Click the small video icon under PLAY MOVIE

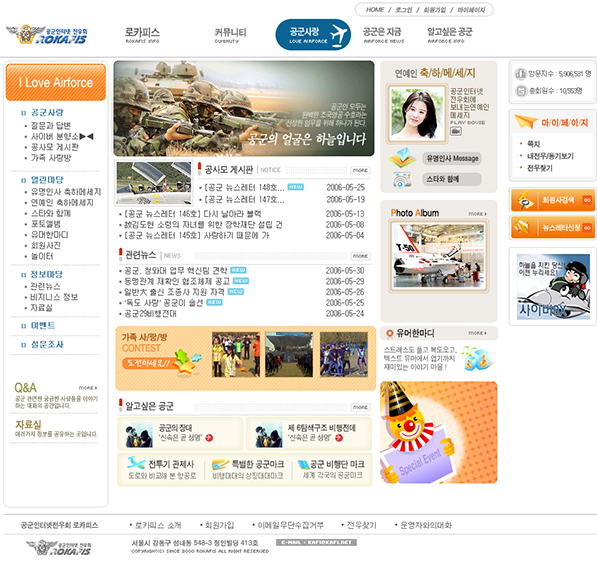click(x=456, y=131)
